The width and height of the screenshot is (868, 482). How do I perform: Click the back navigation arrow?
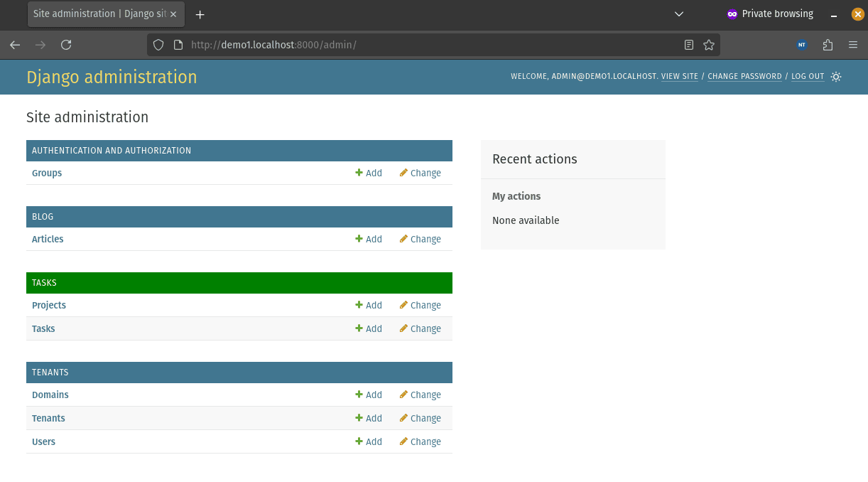tap(15, 45)
